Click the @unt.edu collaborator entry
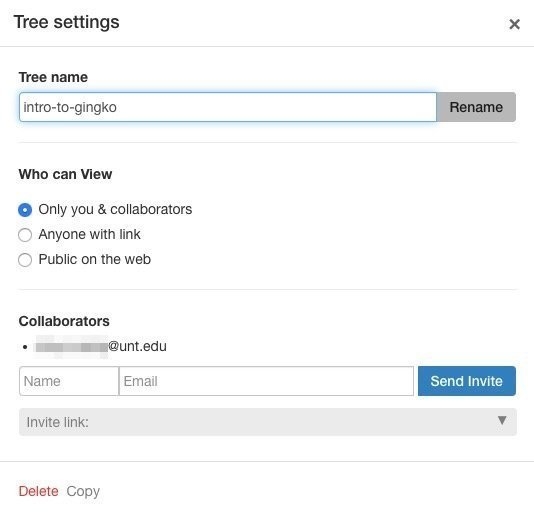This screenshot has height=515, width=534. click(101, 346)
